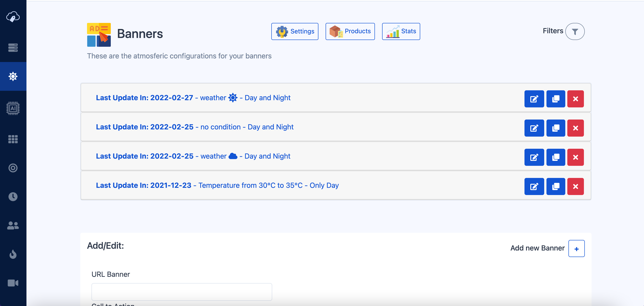Open the video camera sidebar icon

13,283
